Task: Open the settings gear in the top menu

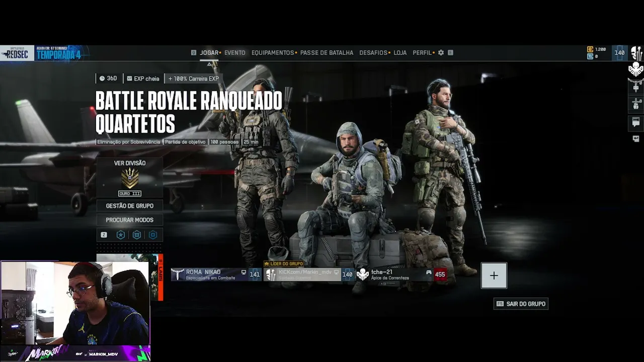Action: pyautogui.click(x=441, y=53)
